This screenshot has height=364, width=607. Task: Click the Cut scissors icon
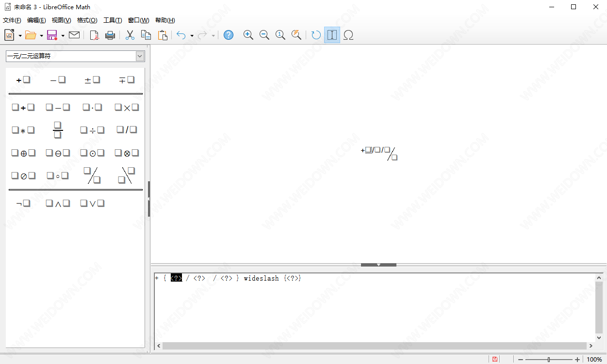[130, 35]
